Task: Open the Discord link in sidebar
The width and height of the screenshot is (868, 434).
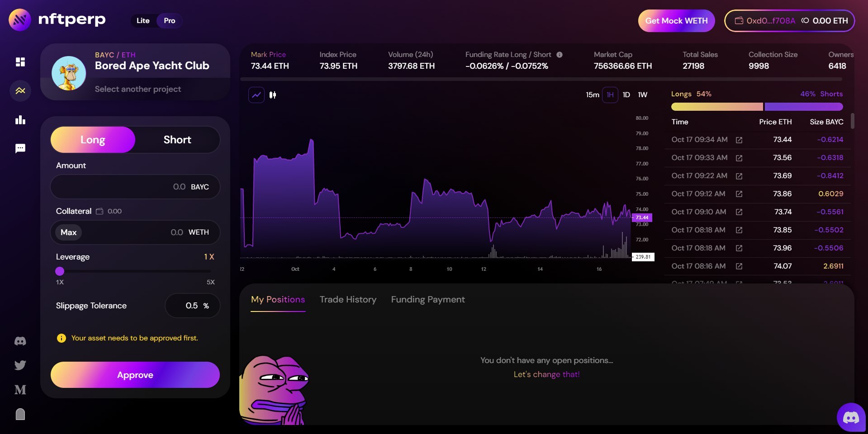Action: coord(20,341)
